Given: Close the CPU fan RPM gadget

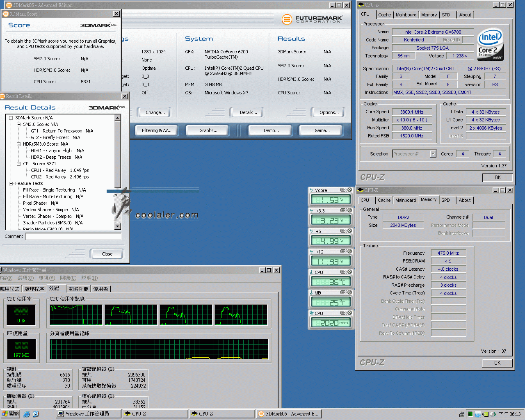Looking at the screenshot, I should tap(350, 313).
